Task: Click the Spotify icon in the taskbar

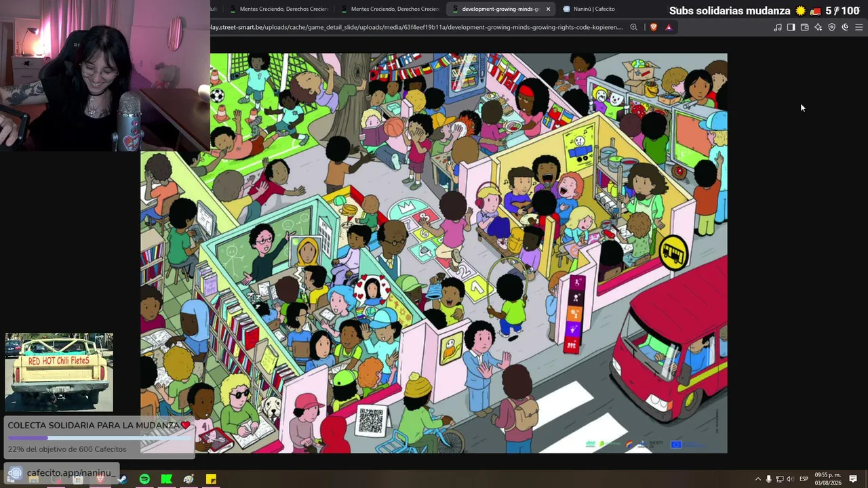Action: tap(144, 479)
